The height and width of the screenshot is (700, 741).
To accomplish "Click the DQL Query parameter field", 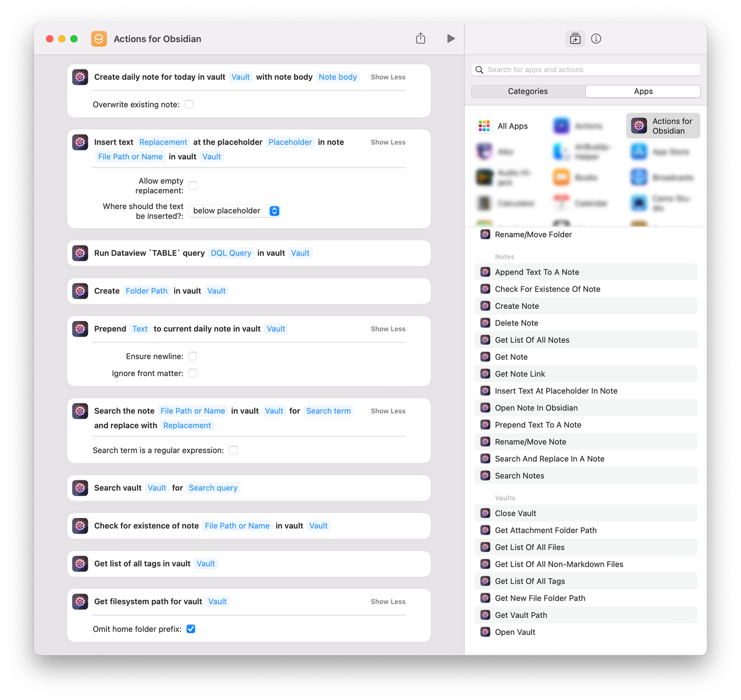I will tap(231, 253).
